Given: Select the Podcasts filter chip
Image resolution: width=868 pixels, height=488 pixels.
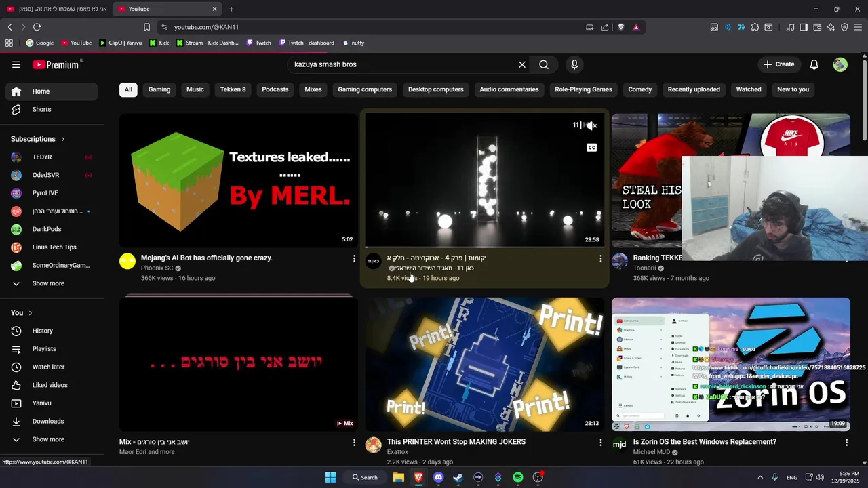Looking at the screenshot, I should (x=275, y=89).
